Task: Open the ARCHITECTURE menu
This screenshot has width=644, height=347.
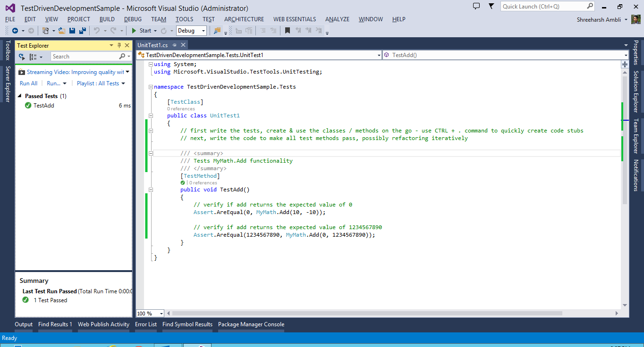Action: point(244,19)
